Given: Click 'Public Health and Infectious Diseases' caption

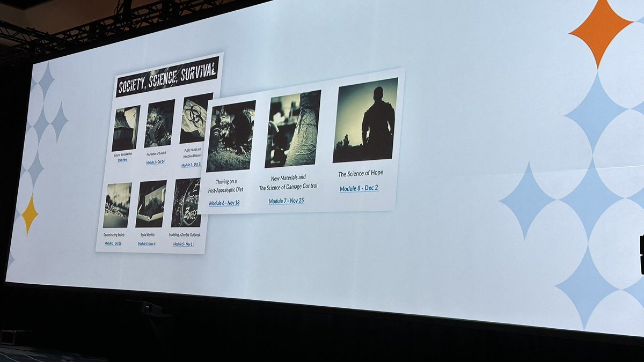Looking at the screenshot, I should (x=193, y=153).
